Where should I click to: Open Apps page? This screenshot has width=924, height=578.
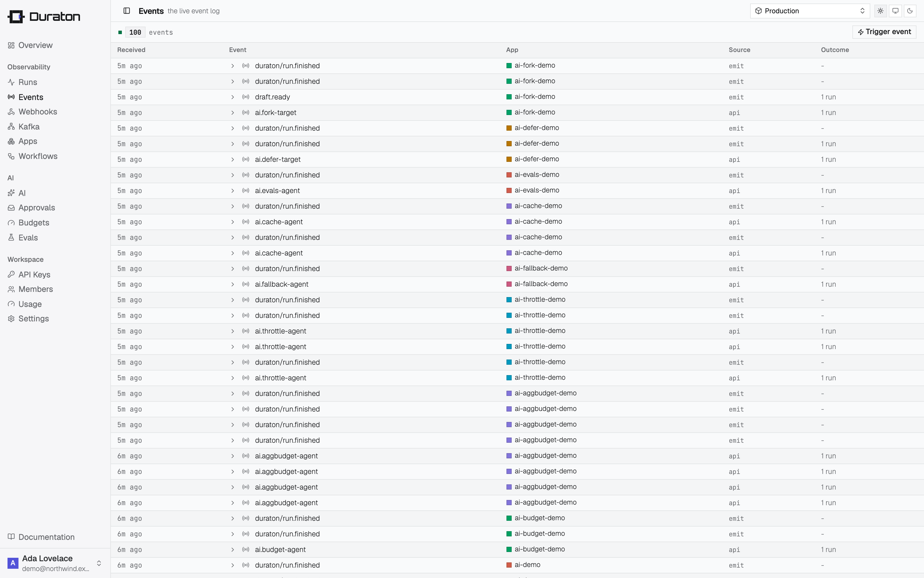(28, 141)
